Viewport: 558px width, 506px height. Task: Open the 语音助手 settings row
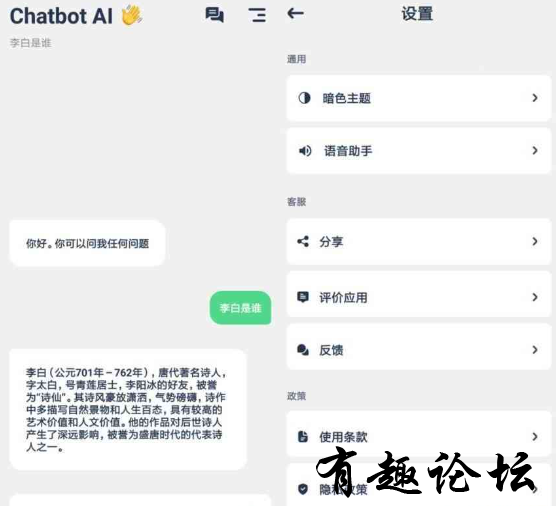point(419,151)
